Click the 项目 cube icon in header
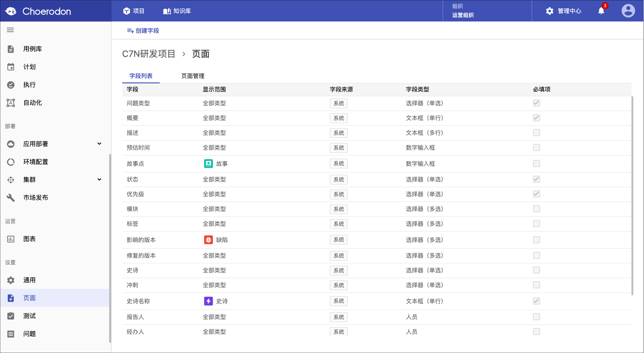Viewport: 644px width, 353px height. [x=126, y=11]
